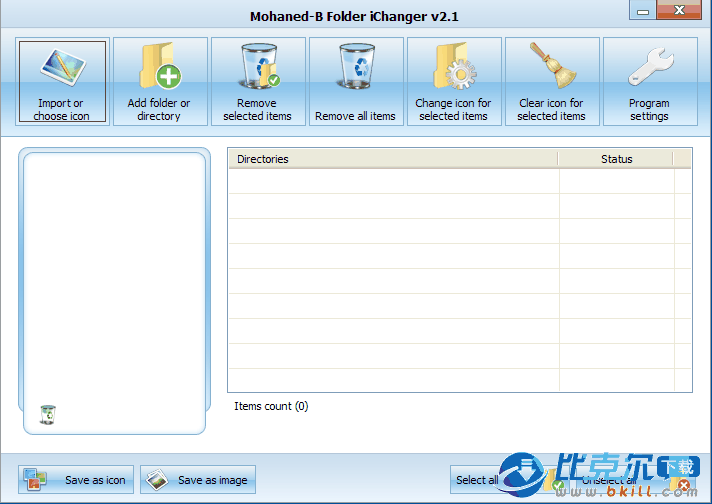
Task: Click Clear icon for selected items broom
Action: 553,82
